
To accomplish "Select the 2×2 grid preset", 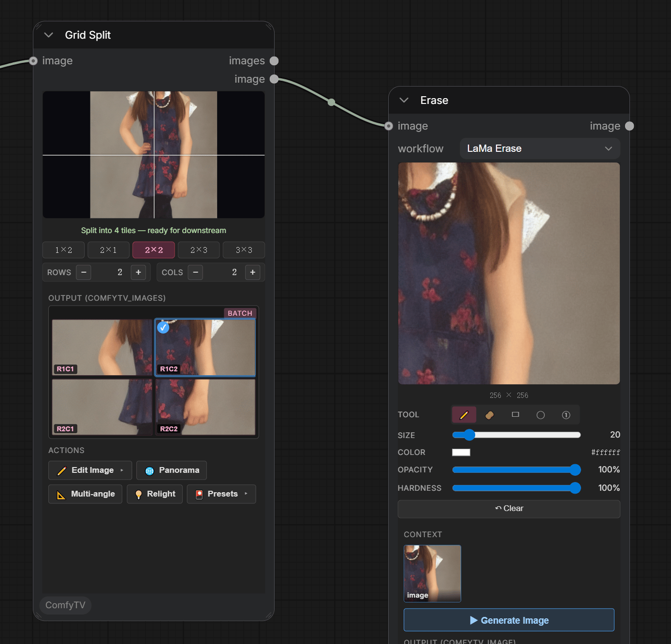I will click(x=154, y=250).
